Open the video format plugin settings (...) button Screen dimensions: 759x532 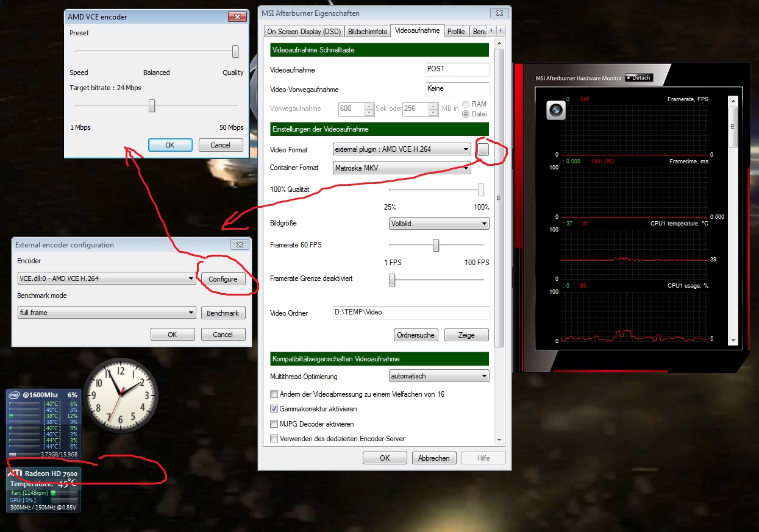[x=482, y=149]
